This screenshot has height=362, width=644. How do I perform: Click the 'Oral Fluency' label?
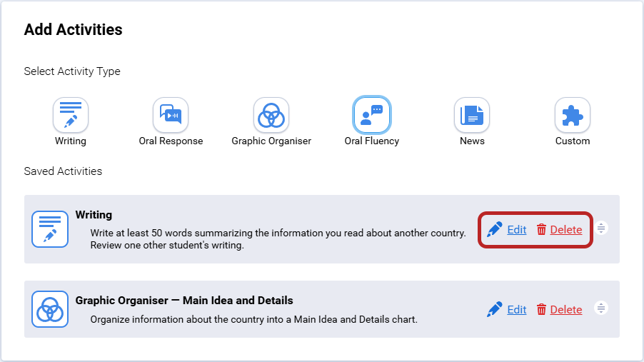[x=372, y=141]
